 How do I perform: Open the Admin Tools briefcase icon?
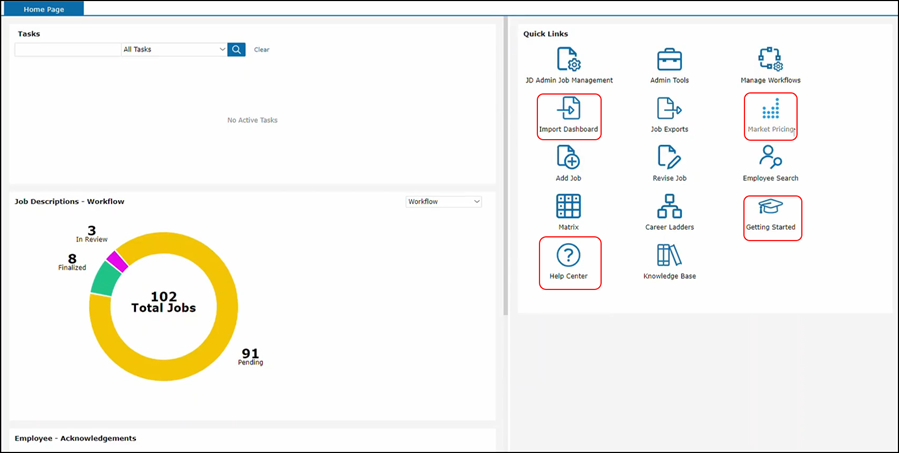tap(669, 60)
